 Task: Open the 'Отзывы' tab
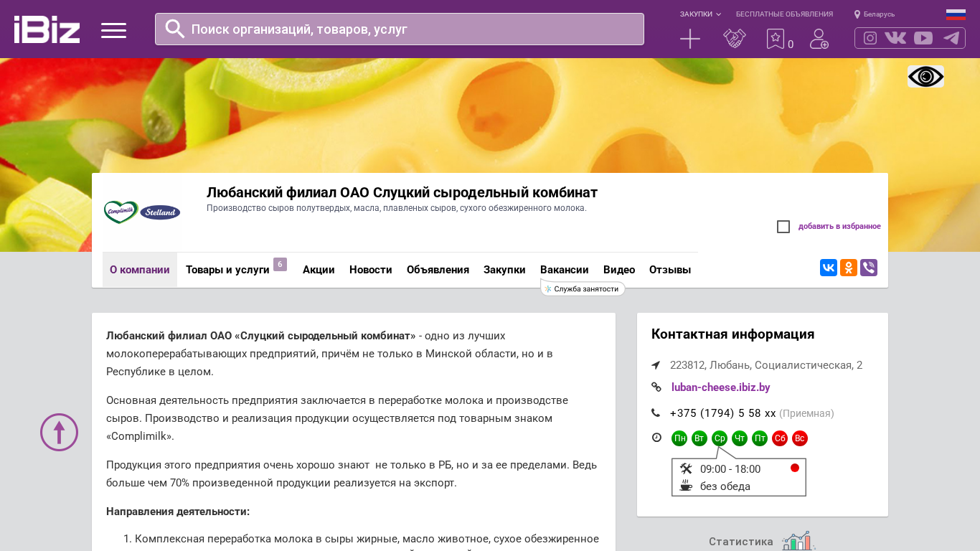coord(670,270)
